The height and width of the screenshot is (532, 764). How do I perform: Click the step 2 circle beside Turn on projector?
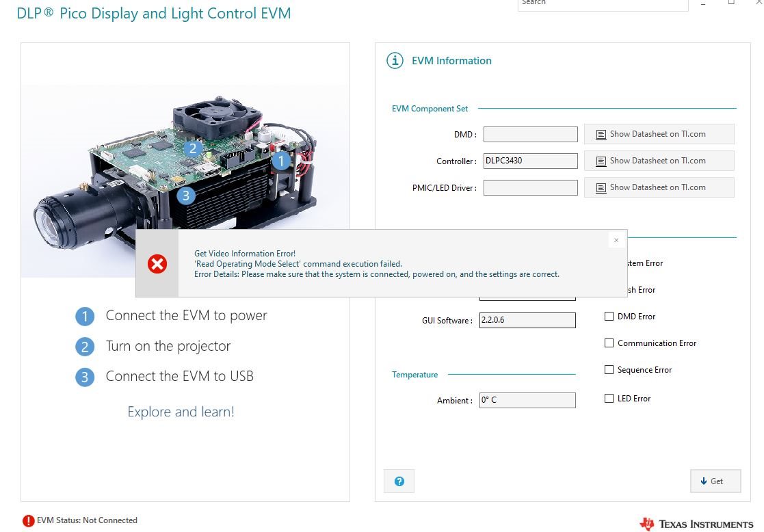point(85,347)
